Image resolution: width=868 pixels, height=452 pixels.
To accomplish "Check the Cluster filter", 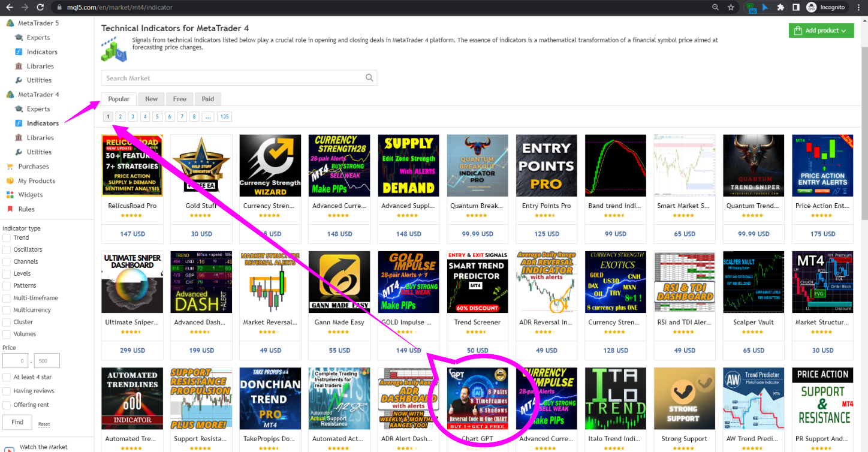I will point(7,322).
